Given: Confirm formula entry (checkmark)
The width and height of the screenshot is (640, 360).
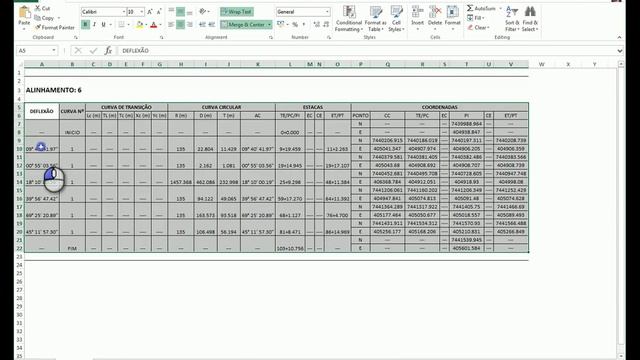Looking at the screenshot, I should pos(93,51).
